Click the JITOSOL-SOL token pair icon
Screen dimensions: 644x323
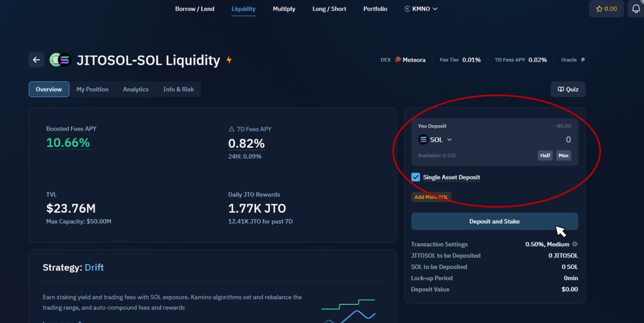[x=60, y=60]
